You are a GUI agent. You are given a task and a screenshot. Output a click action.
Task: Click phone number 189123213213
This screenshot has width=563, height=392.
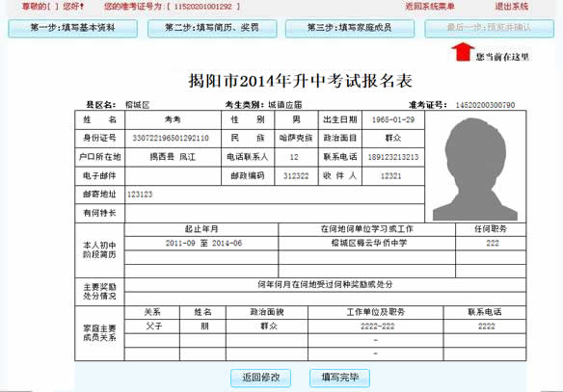(x=393, y=157)
